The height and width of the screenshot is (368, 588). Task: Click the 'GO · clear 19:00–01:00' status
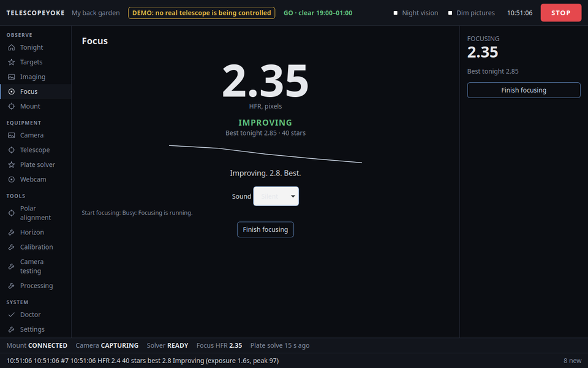318,13
